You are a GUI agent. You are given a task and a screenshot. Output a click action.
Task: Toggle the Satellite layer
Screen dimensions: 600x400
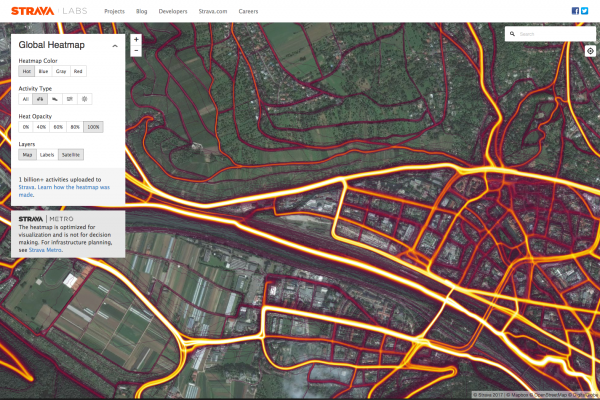pyautogui.click(x=71, y=155)
